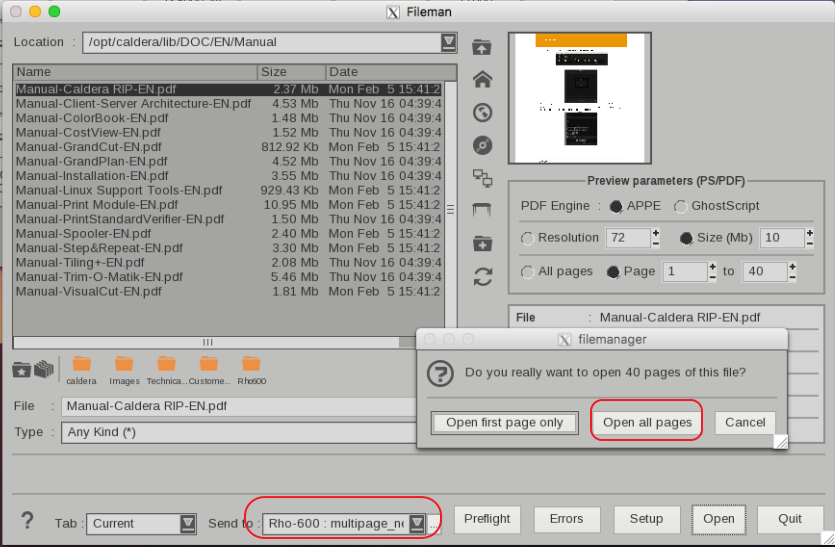
Task: Select the Page range option
Action: point(613,272)
